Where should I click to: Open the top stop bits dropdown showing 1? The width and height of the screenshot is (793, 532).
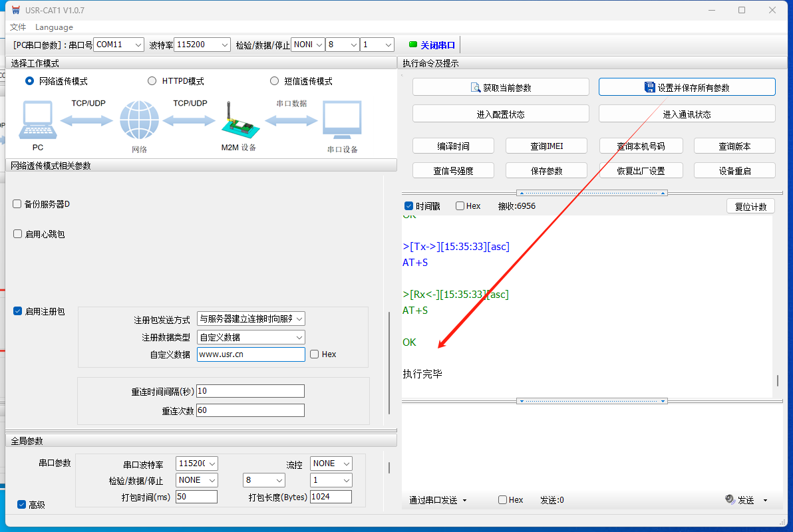(x=377, y=45)
